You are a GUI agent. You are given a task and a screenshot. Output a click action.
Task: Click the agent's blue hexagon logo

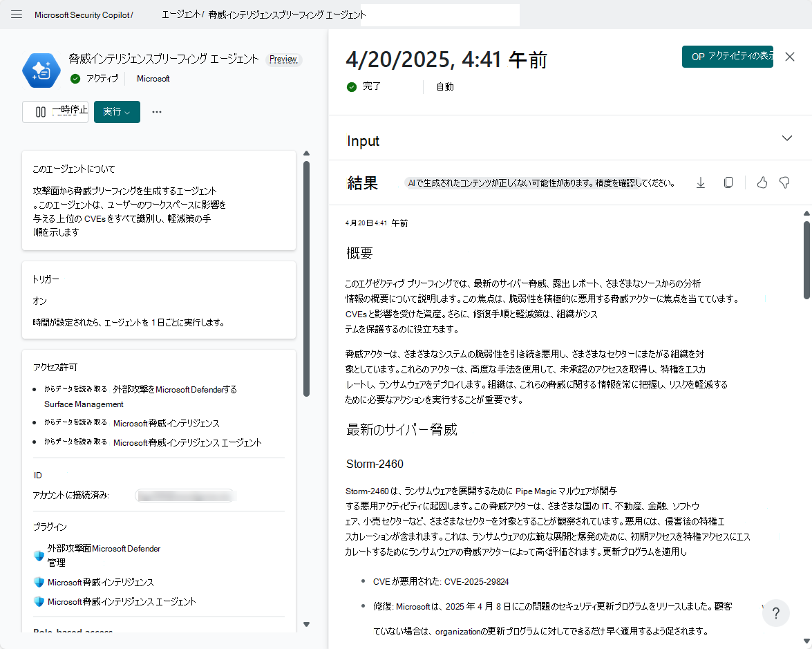(41, 70)
